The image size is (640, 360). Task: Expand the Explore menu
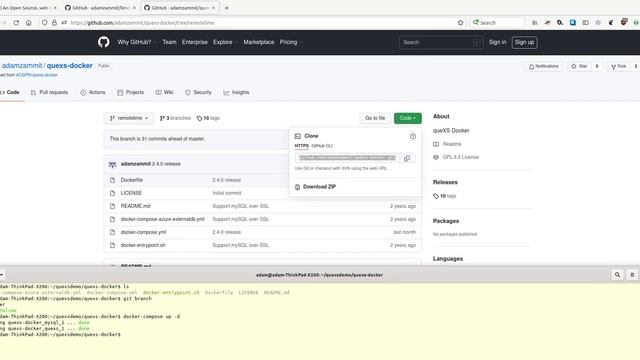point(224,42)
